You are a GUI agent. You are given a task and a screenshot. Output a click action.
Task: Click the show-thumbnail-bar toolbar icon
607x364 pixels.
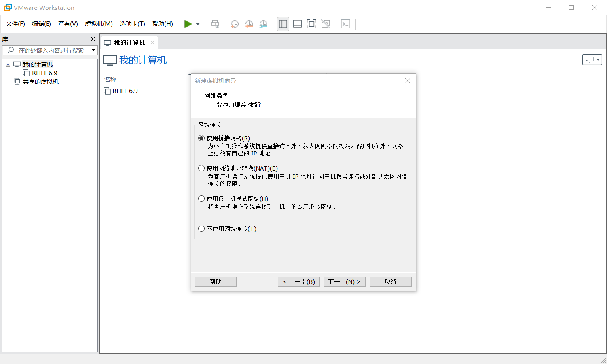(297, 24)
